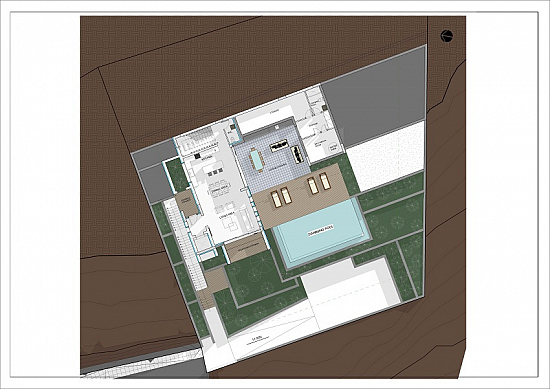Click the Living Area label
The image size is (550, 389).
[227, 215]
